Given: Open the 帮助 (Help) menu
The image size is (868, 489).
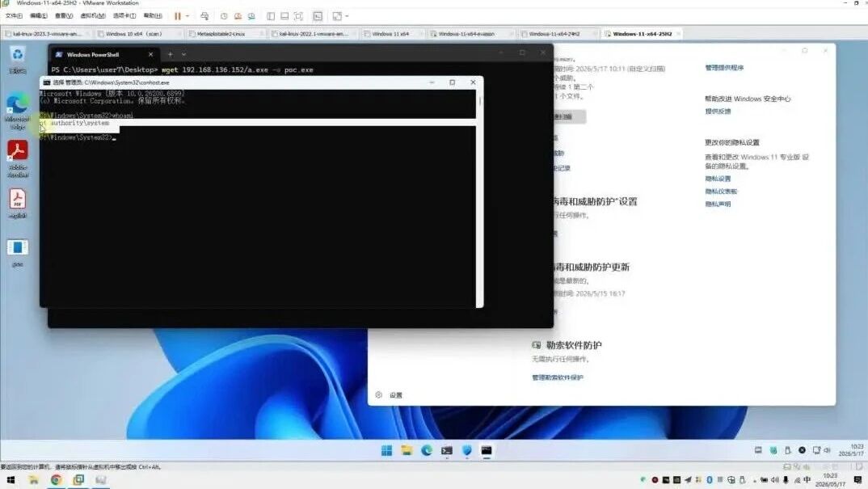Looking at the screenshot, I should pos(153,16).
